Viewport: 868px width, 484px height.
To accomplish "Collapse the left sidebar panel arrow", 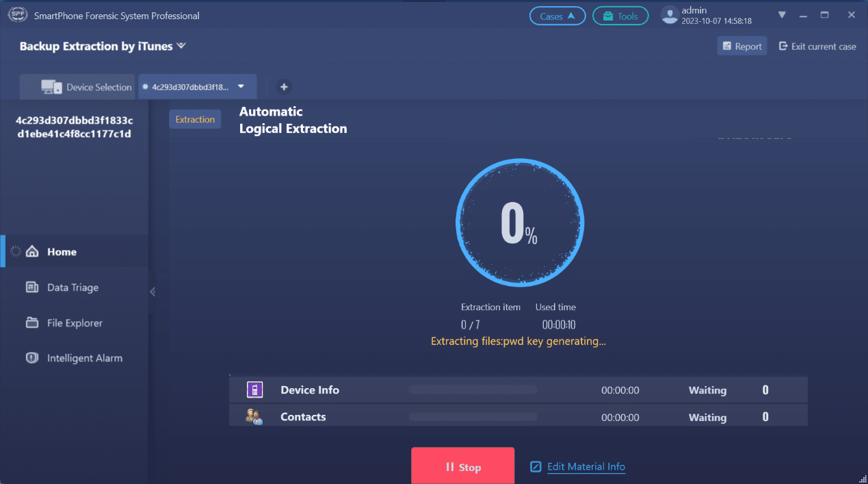I will 153,292.
